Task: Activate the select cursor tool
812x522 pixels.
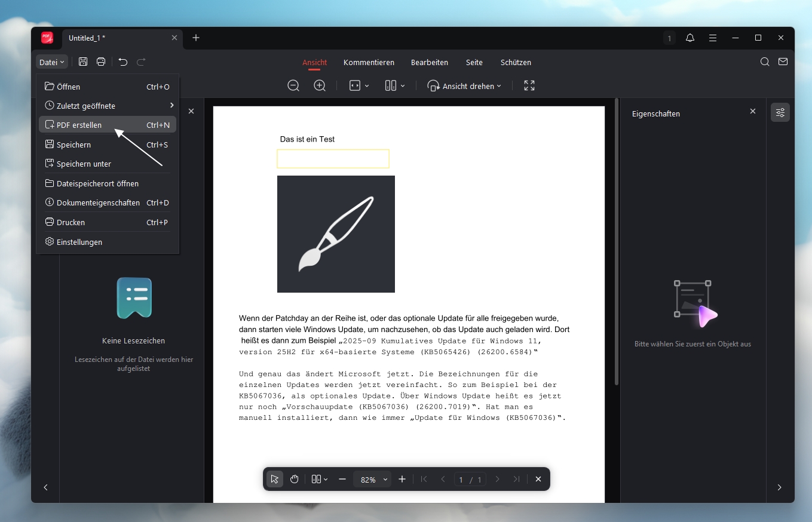Action: pyautogui.click(x=275, y=479)
